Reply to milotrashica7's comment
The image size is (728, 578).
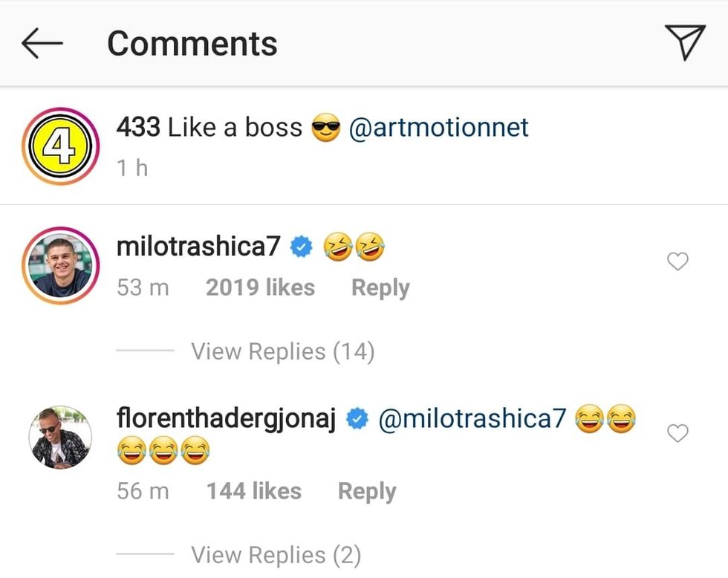[x=380, y=288]
